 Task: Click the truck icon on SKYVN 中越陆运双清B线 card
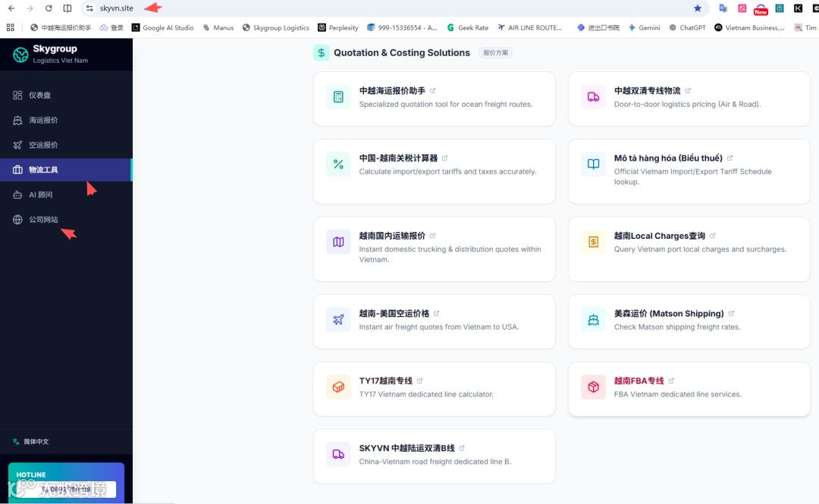click(x=338, y=455)
